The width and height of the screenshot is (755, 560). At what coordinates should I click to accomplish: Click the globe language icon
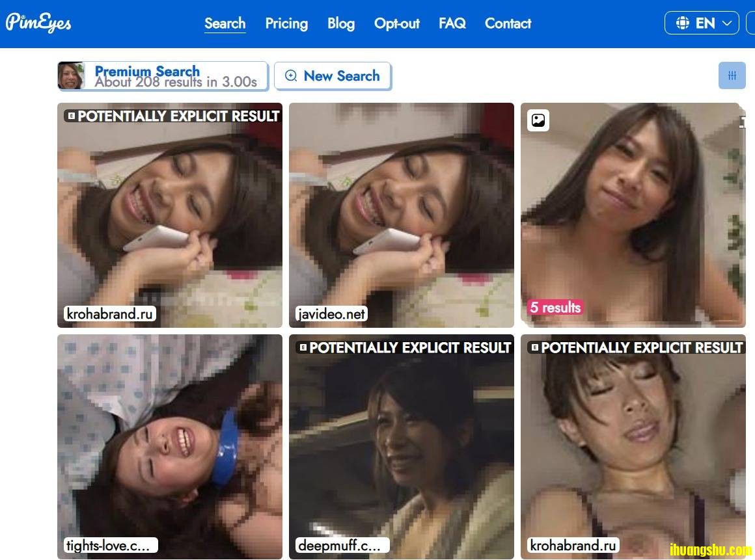pyautogui.click(x=682, y=23)
